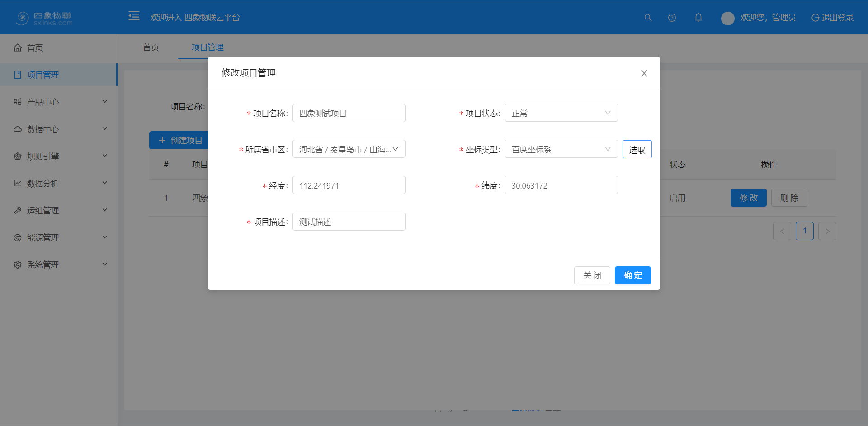Collapse the sidebar via the hamburger icon

pos(134,16)
